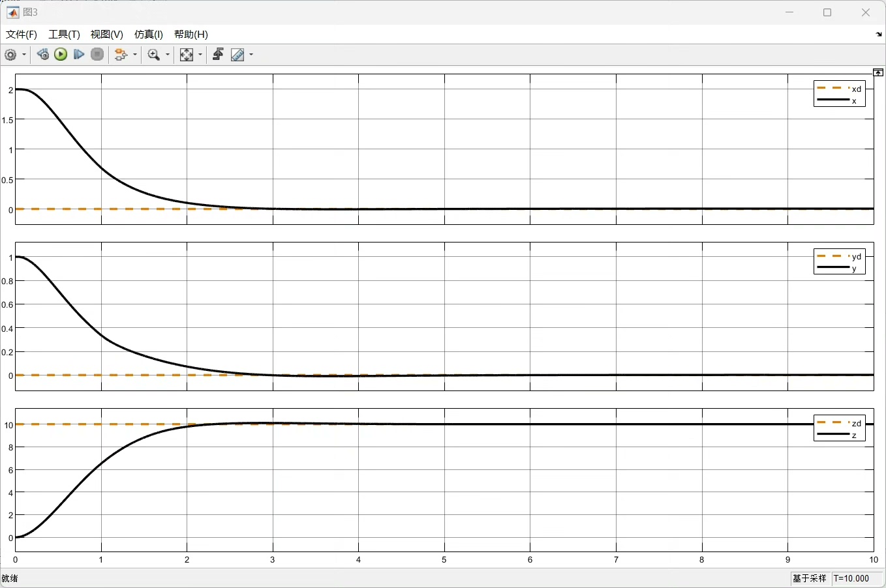
Task: Expand the measurements dropdown arrow
Action: click(251, 55)
